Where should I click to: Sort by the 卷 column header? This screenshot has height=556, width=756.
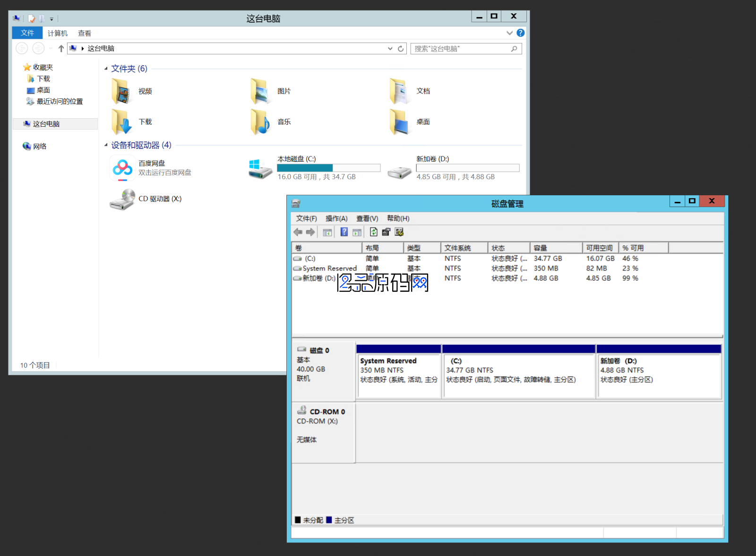327,248
